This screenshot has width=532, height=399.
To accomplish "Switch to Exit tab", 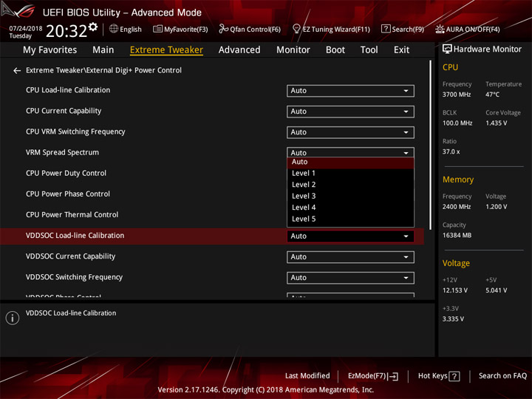I will (x=401, y=50).
